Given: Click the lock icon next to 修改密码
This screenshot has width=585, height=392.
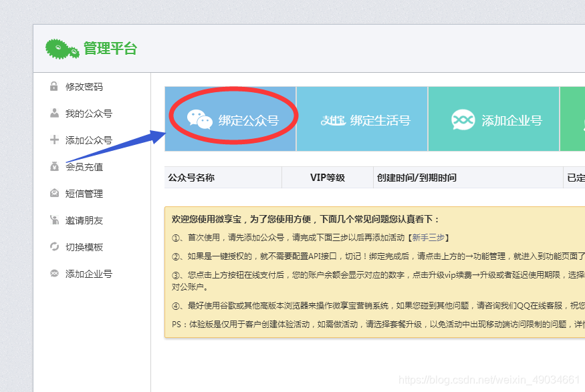Looking at the screenshot, I should (x=53, y=86).
